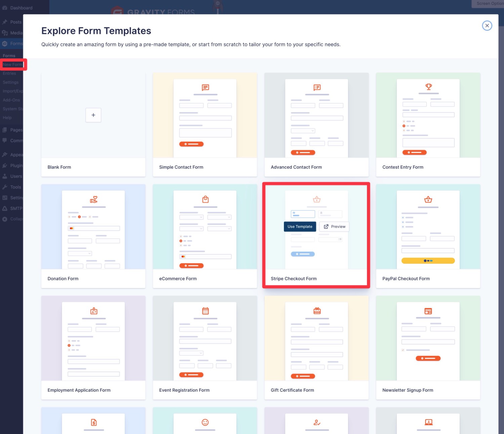
Task: Open System Status in Forms submenu
Action: coord(13,109)
